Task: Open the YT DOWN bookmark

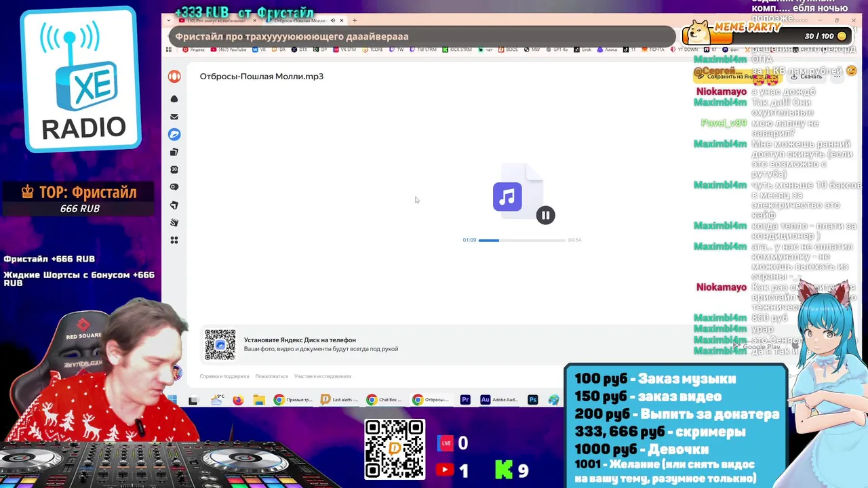Action: tap(683, 49)
